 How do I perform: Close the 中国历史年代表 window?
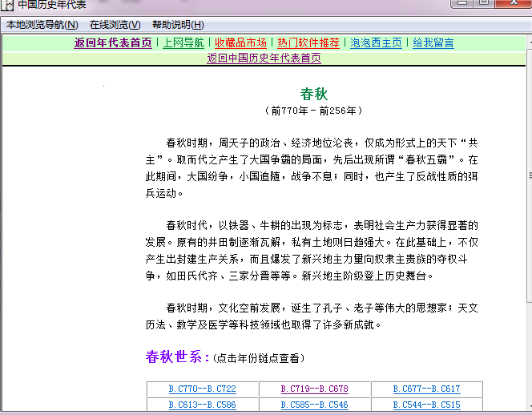tap(514, 3)
